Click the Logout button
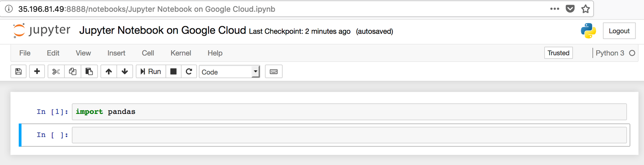Image resolution: width=644 pixels, height=165 pixels. [619, 31]
